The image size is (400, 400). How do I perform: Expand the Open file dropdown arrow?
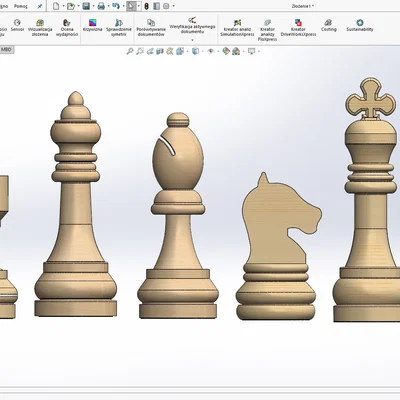[x=78, y=6]
